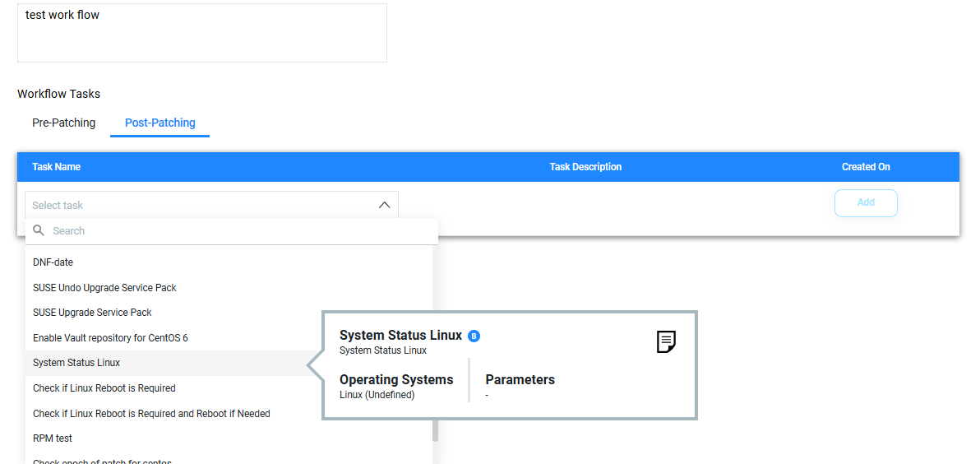Click the test work flow description box

pos(202,33)
